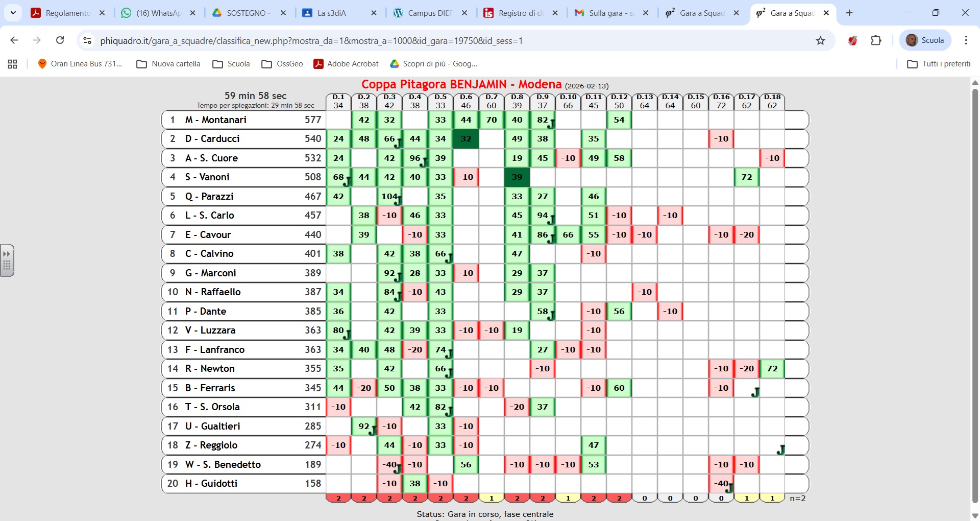
Task: Reload the page with the refresh icon
Action: (x=60, y=40)
